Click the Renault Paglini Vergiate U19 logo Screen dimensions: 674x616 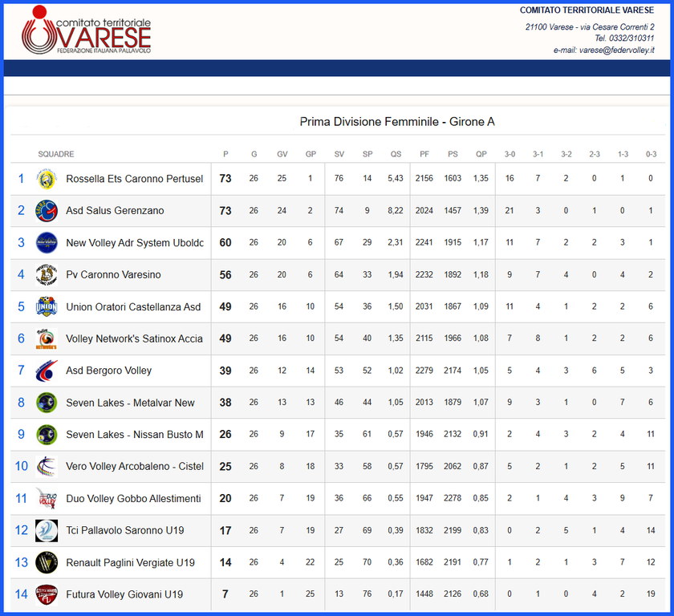pyautogui.click(x=47, y=562)
